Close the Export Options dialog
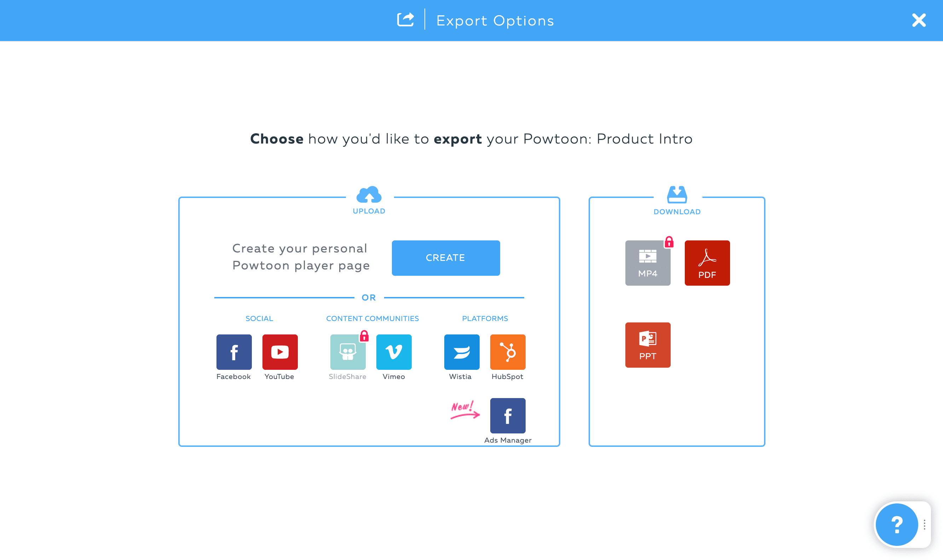 pyautogui.click(x=919, y=20)
